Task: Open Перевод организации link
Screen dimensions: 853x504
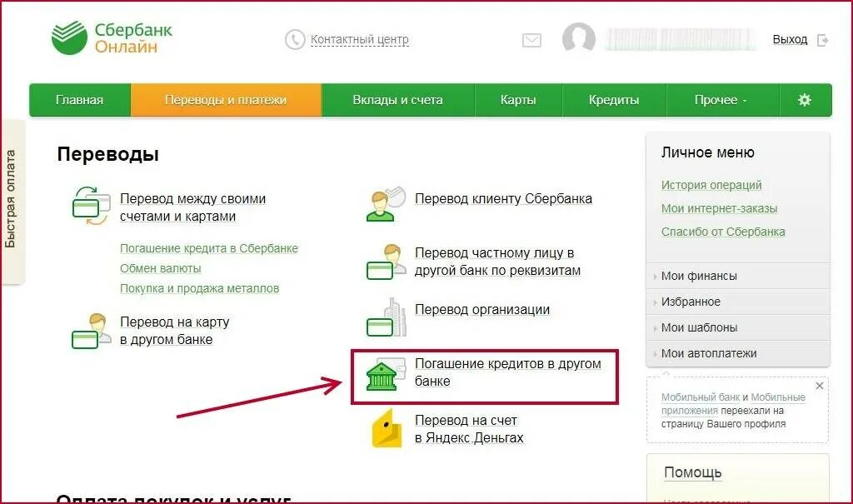Action: 482,310
